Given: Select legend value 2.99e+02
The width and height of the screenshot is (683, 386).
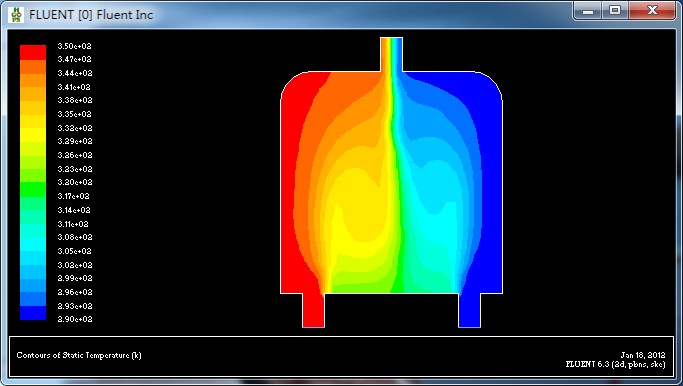Looking at the screenshot, I should click(74, 278).
